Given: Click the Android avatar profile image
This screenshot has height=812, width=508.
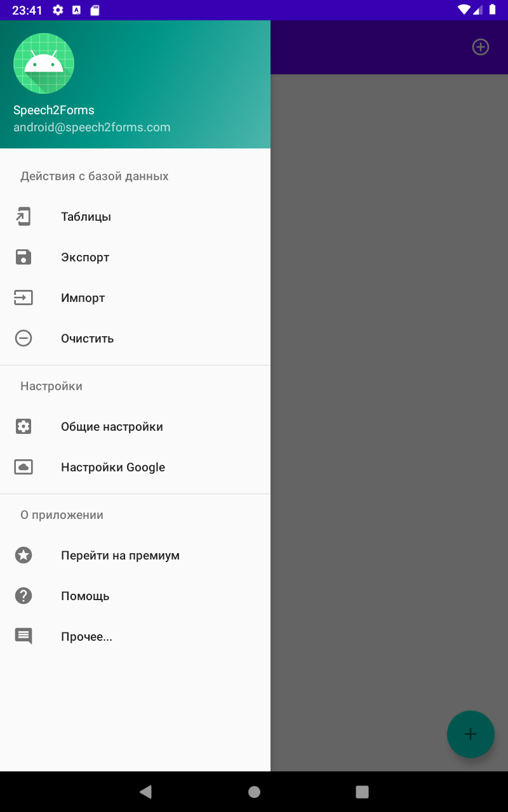Looking at the screenshot, I should click(x=44, y=63).
